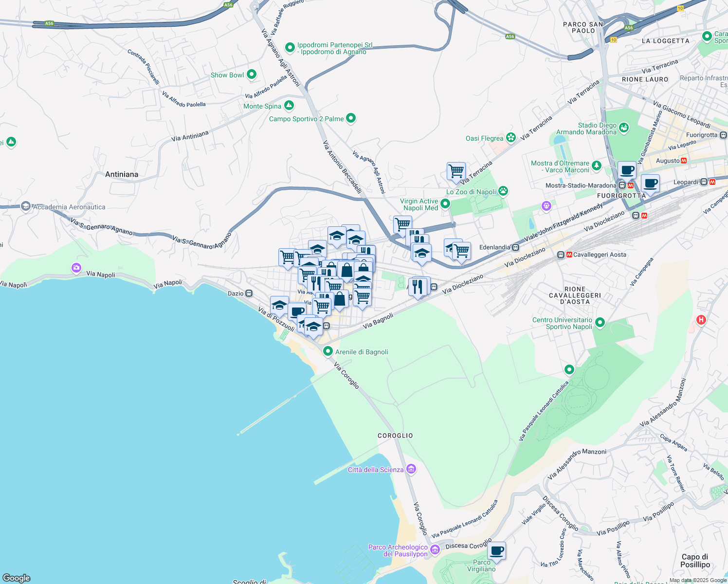Open the coffee marker above Mostra-Stadio-Maradona station
The image size is (728, 584).
627,171
